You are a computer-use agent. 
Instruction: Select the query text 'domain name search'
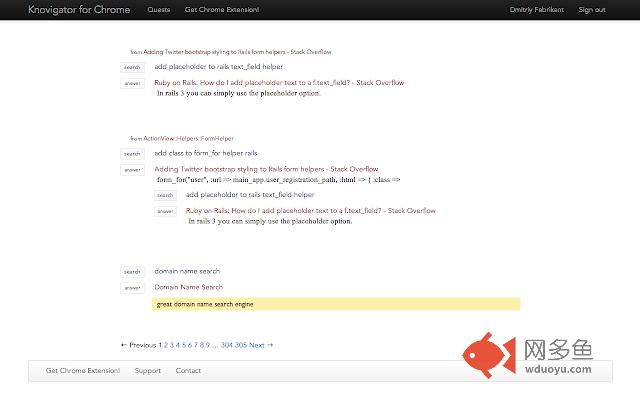(x=187, y=271)
